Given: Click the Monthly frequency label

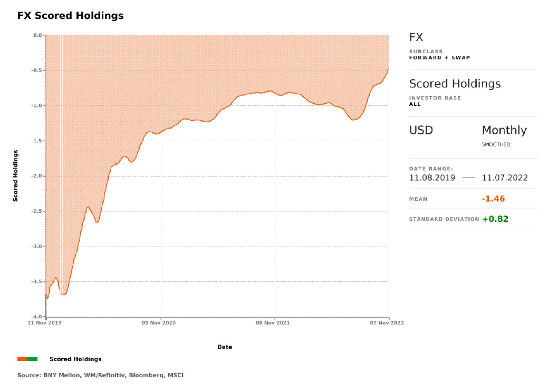Looking at the screenshot, I should pyautogui.click(x=504, y=130).
